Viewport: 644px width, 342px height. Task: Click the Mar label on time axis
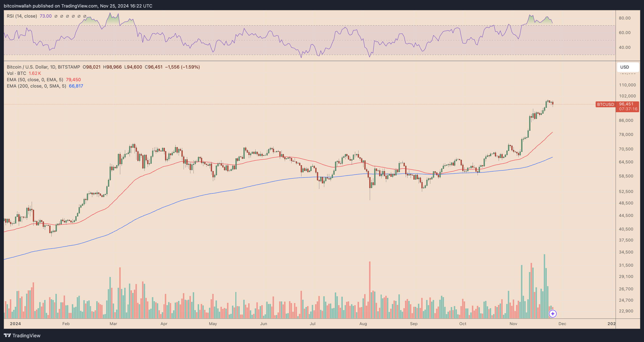113,324
